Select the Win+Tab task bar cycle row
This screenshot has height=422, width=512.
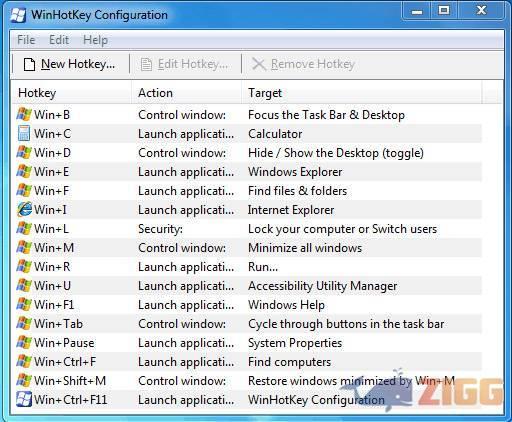[x=248, y=324]
